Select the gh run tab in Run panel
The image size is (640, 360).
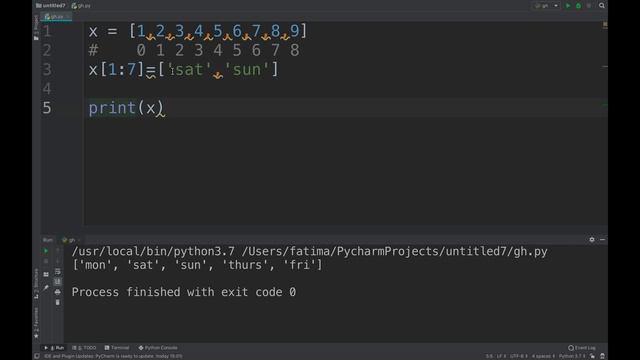tap(70, 240)
